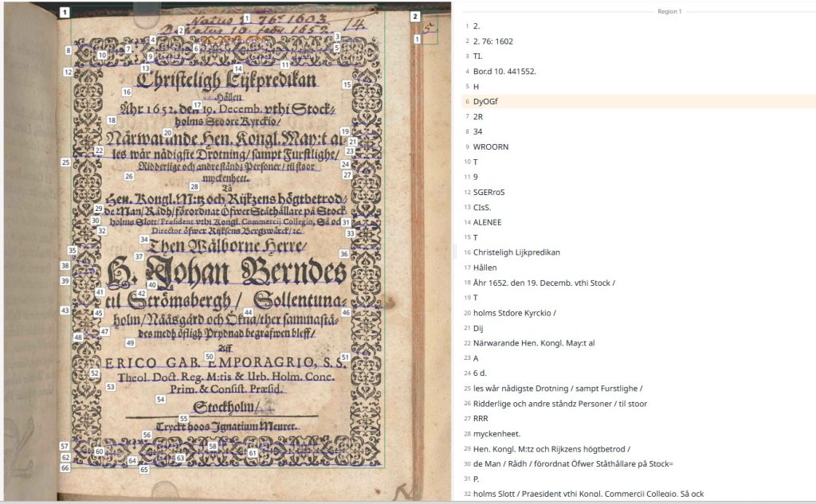Click marker 15 on the right ornamental border
The width and height of the screenshot is (816, 504).
pos(346,84)
